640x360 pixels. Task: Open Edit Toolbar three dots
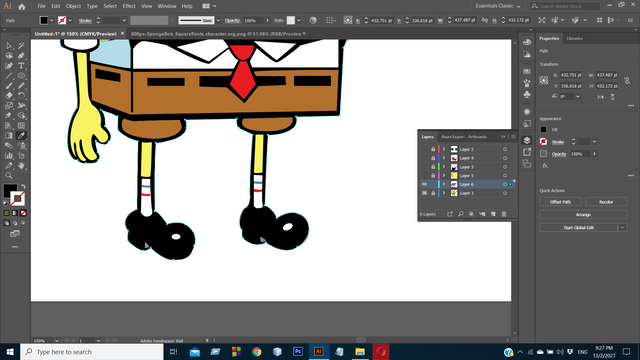pos(15,247)
